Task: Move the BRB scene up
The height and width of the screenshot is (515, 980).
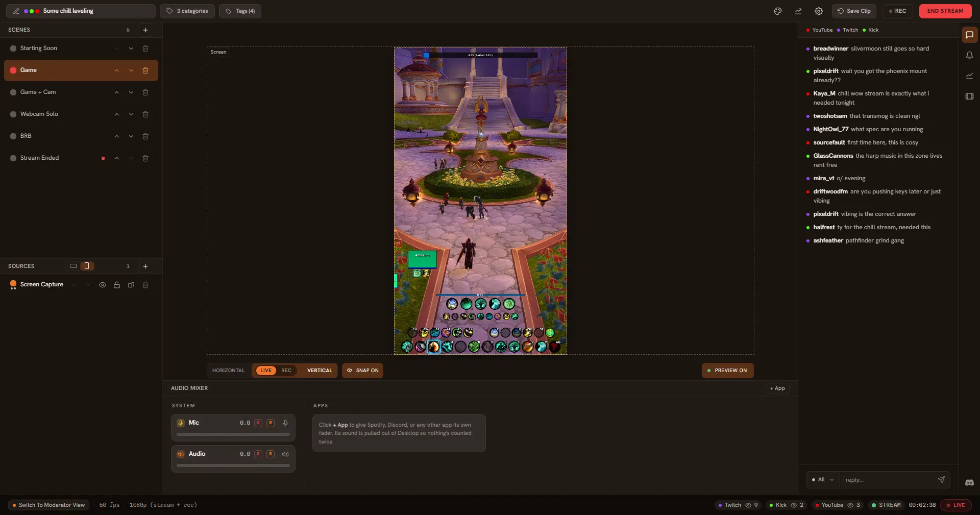Action: [117, 136]
